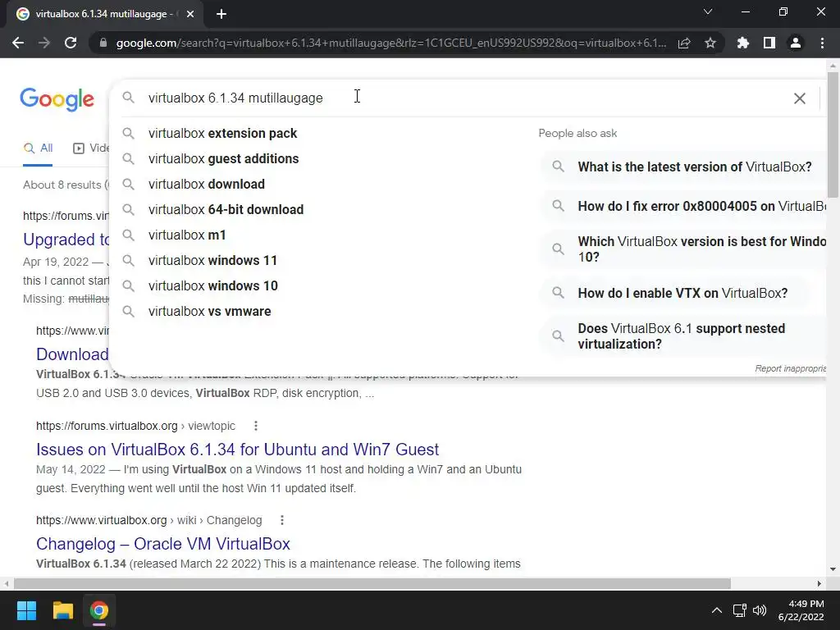The width and height of the screenshot is (840, 630).
Task: Close the virtualbox 6.1.34 search tab
Action: [x=189, y=14]
